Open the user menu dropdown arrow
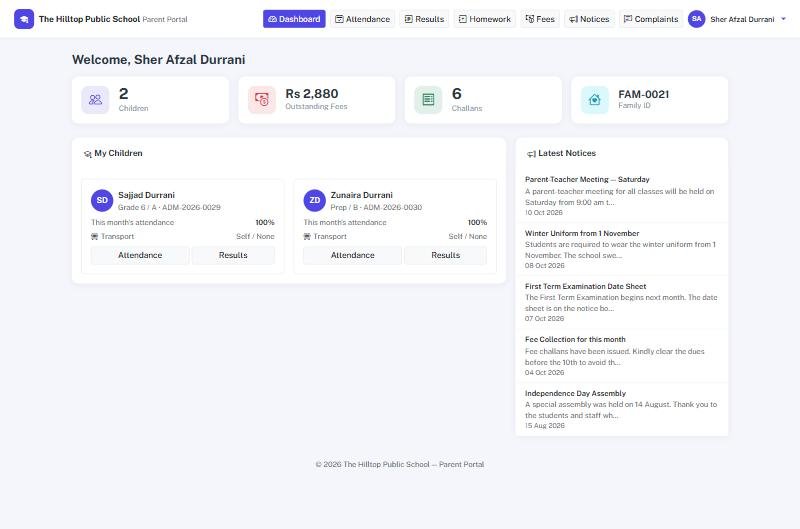The image size is (800, 529). (784, 19)
